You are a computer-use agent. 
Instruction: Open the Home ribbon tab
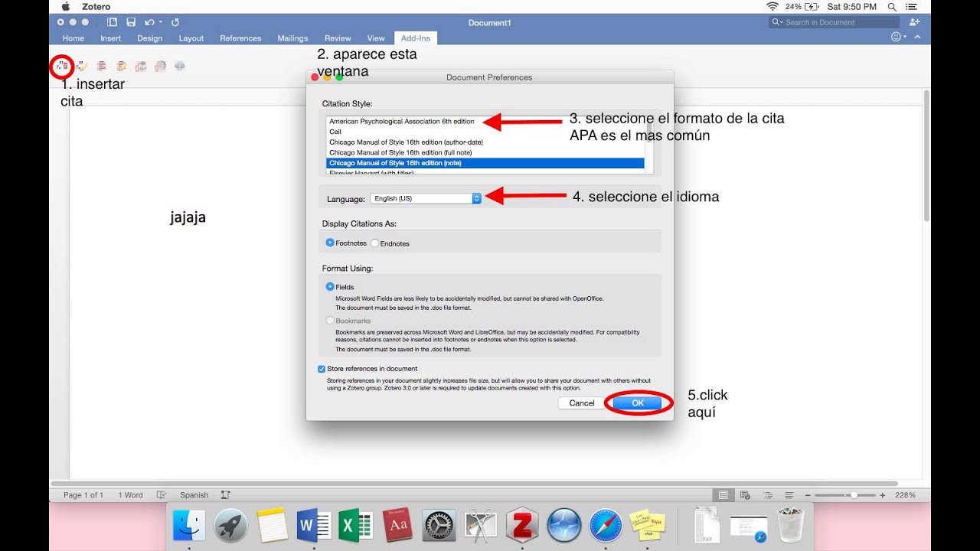tap(73, 38)
